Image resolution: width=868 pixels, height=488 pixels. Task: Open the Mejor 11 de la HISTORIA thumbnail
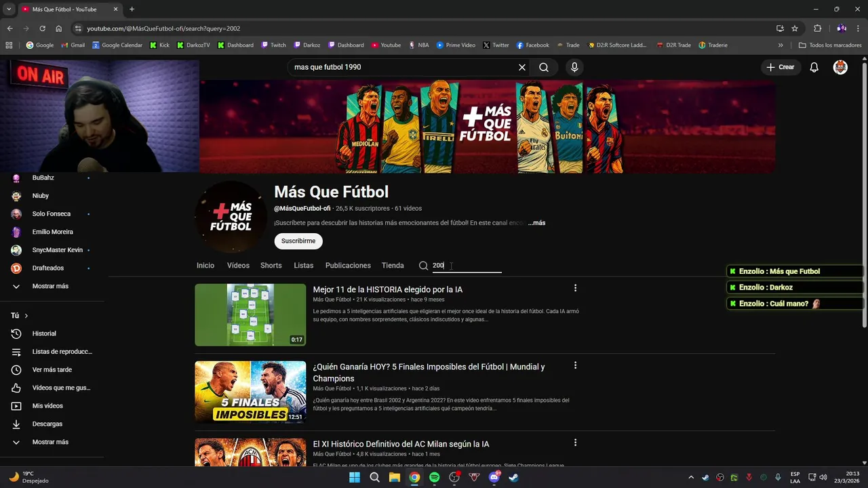250,315
